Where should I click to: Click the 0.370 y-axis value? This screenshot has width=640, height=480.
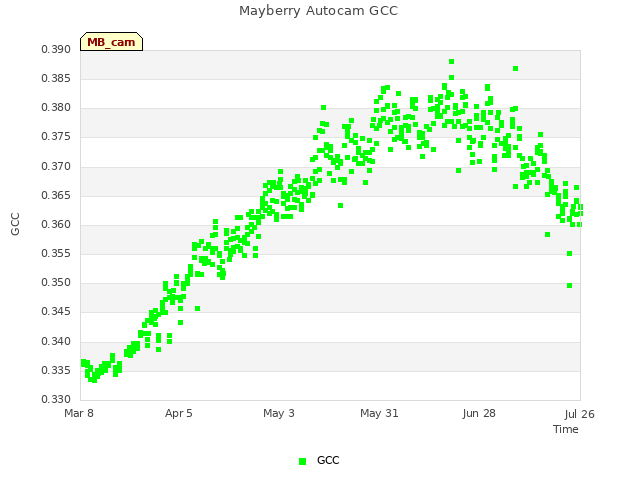click(56, 167)
